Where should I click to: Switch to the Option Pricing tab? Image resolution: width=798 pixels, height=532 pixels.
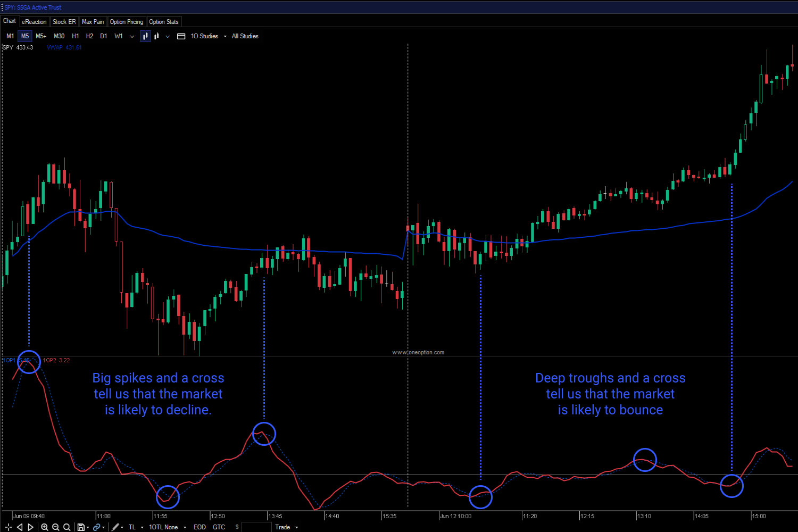126,22
